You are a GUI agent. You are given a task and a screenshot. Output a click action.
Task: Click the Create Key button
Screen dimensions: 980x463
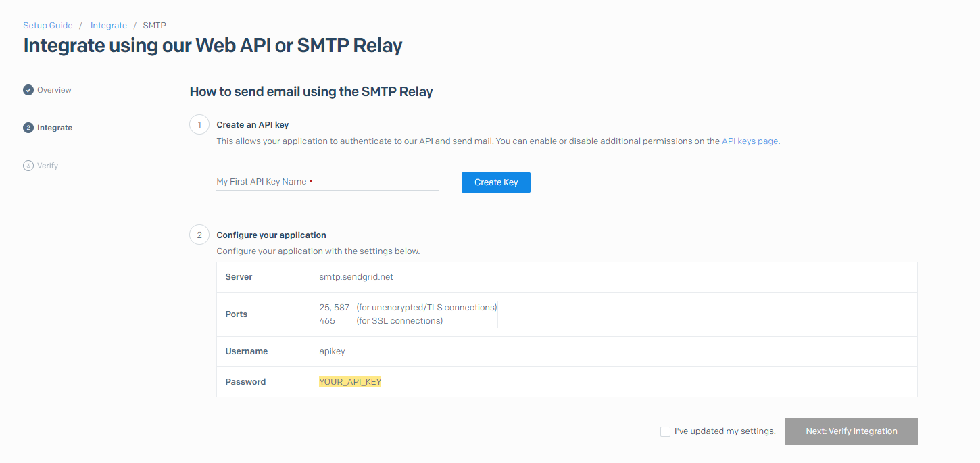point(496,182)
